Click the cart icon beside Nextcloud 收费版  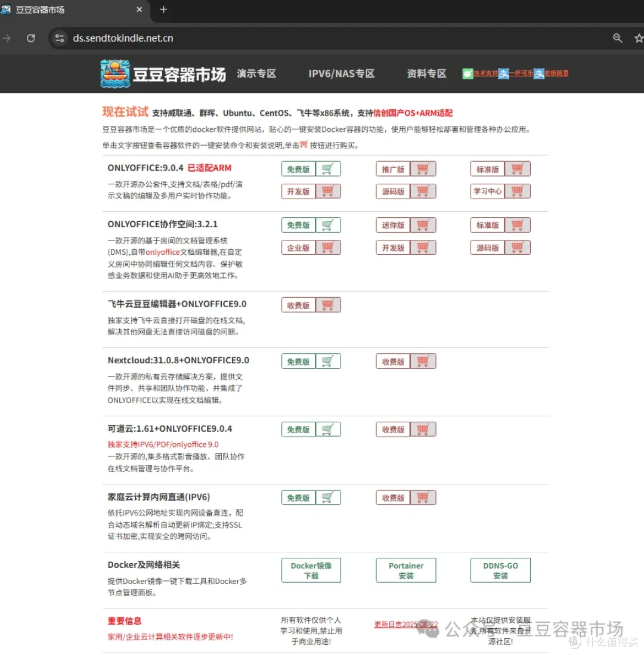pos(423,362)
